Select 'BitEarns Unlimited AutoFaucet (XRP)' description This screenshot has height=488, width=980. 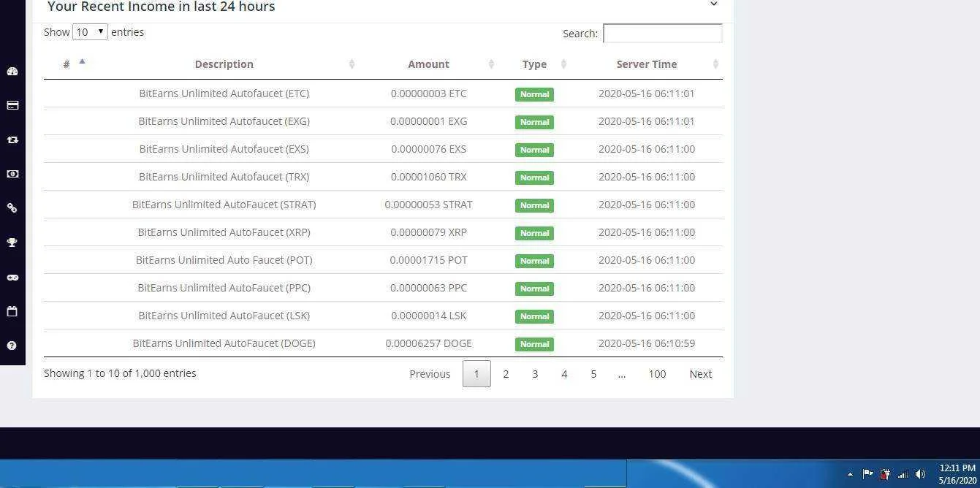pyautogui.click(x=224, y=232)
